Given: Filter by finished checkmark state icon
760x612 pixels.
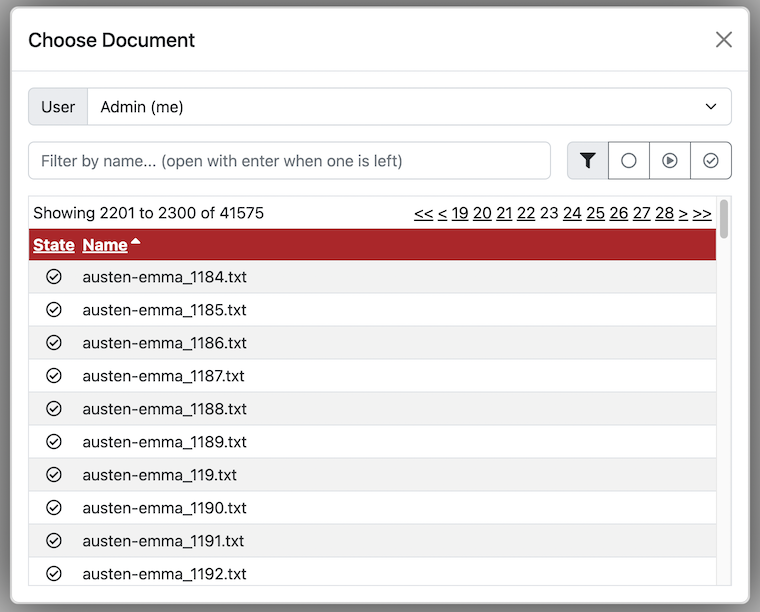Looking at the screenshot, I should (711, 160).
